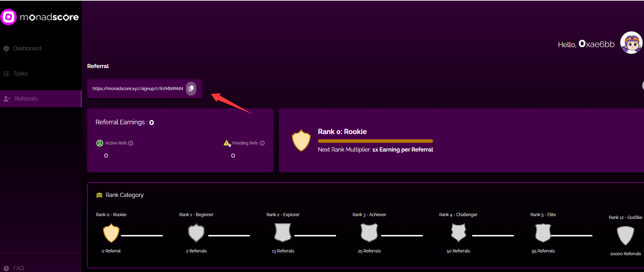Click the Rank 2 Explorer shield badge

[282, 233]
